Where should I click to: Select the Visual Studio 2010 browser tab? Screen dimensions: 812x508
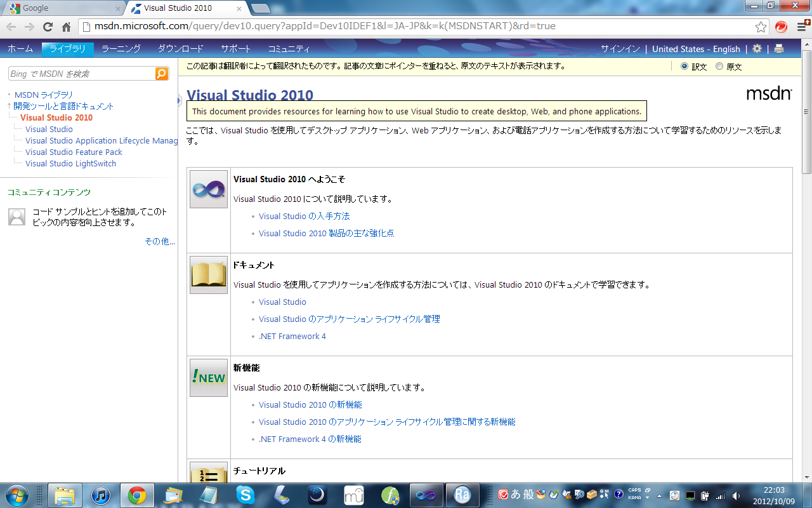(x=184, y=8)
